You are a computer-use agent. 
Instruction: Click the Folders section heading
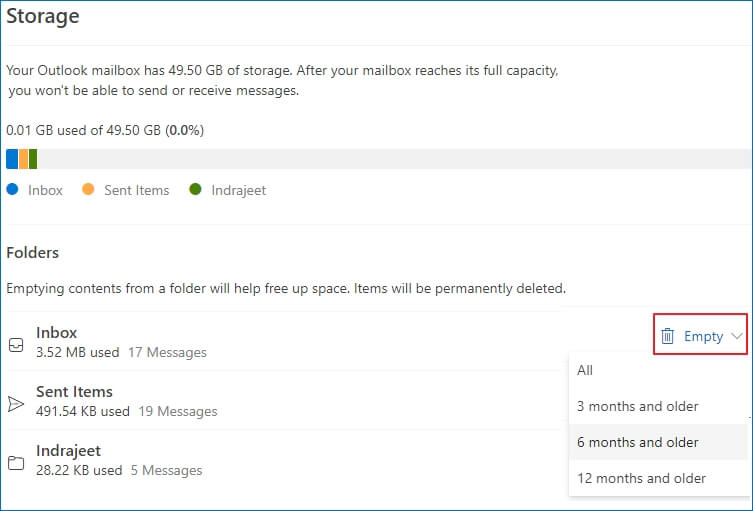pos(33,253)
